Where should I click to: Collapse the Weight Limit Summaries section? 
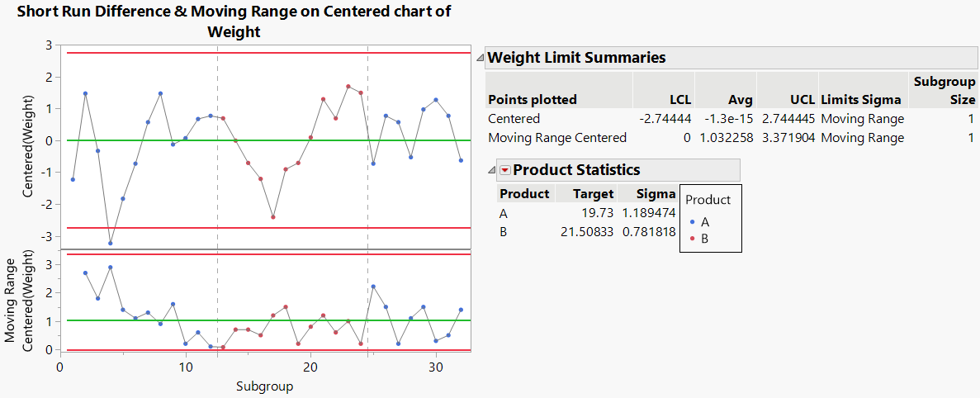click(480, 58)
